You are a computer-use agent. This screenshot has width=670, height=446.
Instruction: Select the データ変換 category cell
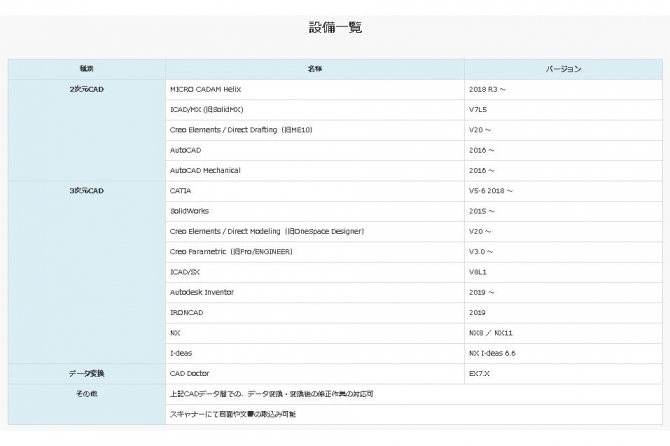tap(87, 374)
